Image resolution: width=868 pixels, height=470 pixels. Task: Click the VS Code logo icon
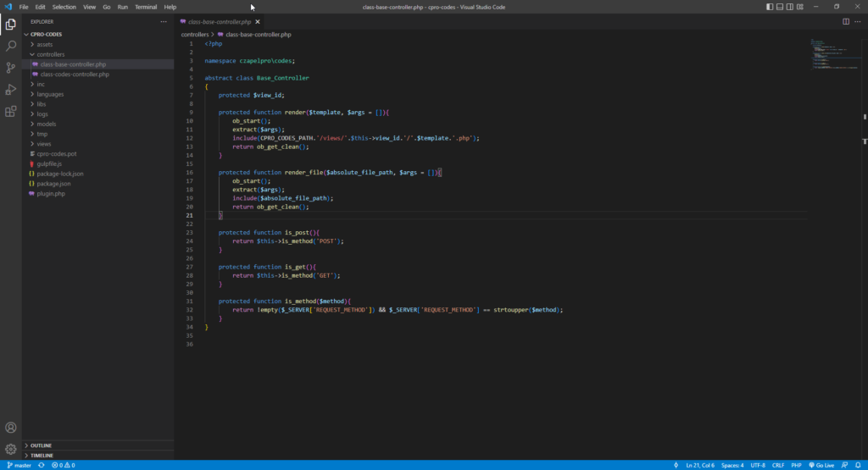8,7
